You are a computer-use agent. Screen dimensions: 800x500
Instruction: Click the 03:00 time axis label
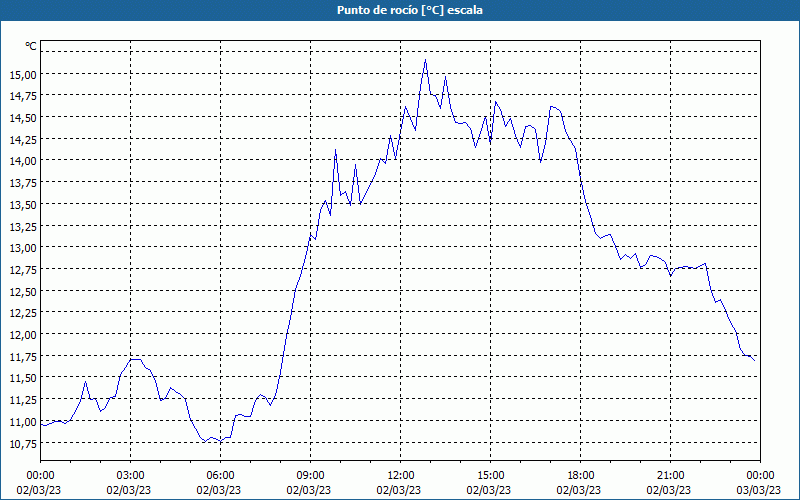pos(130,476)
